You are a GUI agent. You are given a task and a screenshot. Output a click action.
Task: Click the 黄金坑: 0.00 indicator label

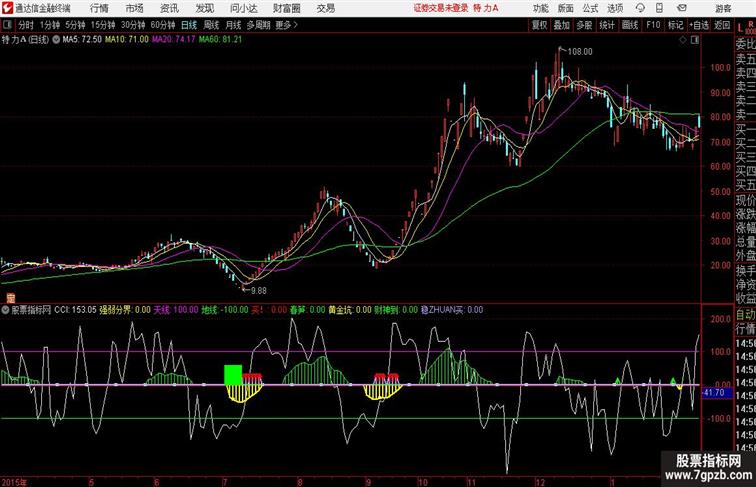point(350,310)
